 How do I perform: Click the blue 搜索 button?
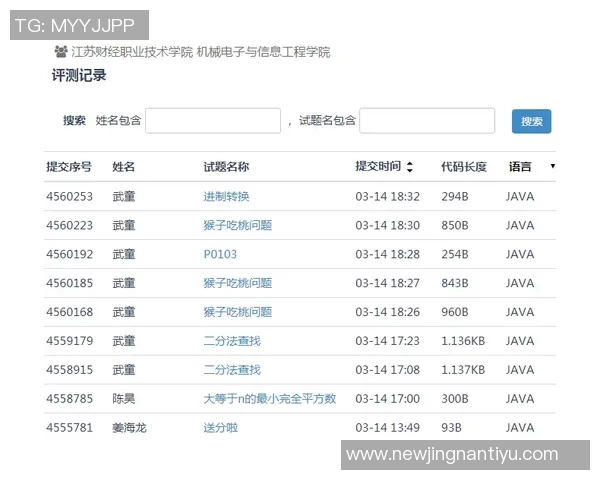(532, 121)
